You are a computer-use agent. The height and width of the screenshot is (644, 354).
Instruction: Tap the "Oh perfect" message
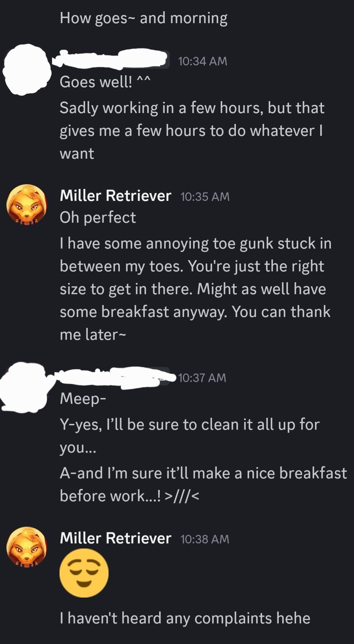(x=98, y=217)
